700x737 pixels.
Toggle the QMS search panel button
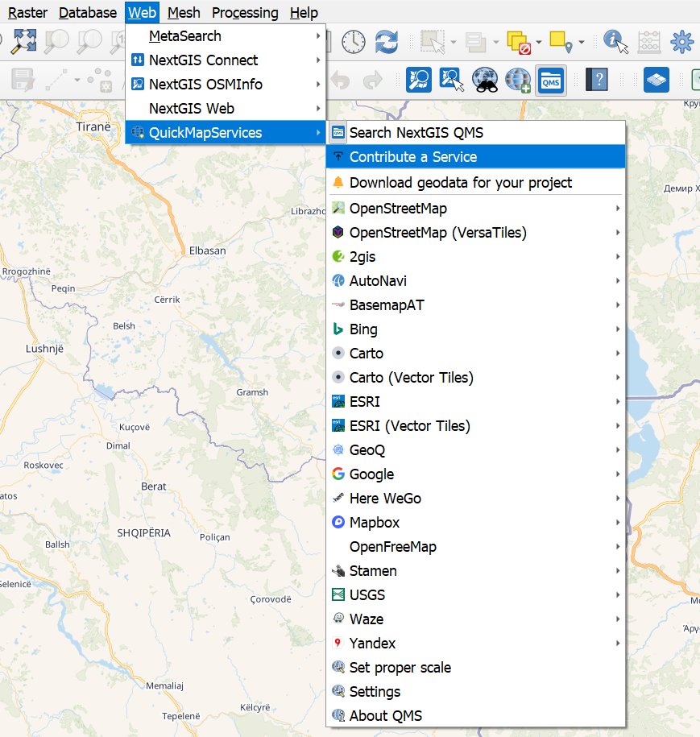(551, 81)
